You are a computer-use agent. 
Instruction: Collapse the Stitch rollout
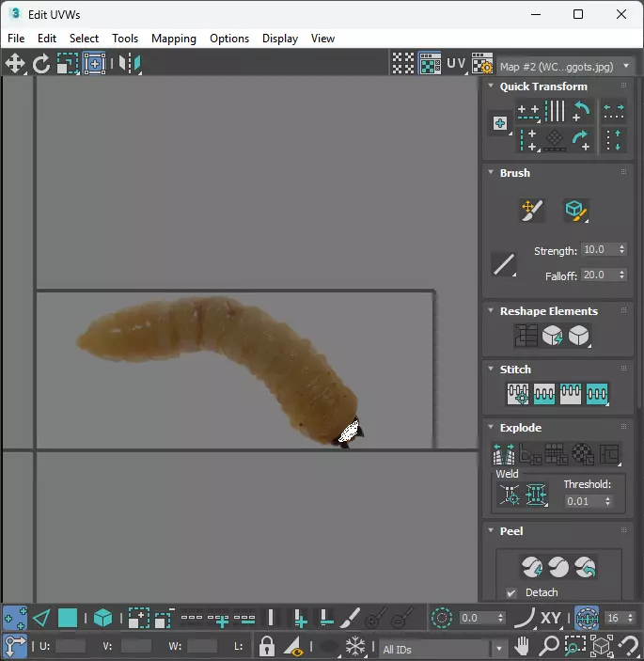(x=491, y=369)
